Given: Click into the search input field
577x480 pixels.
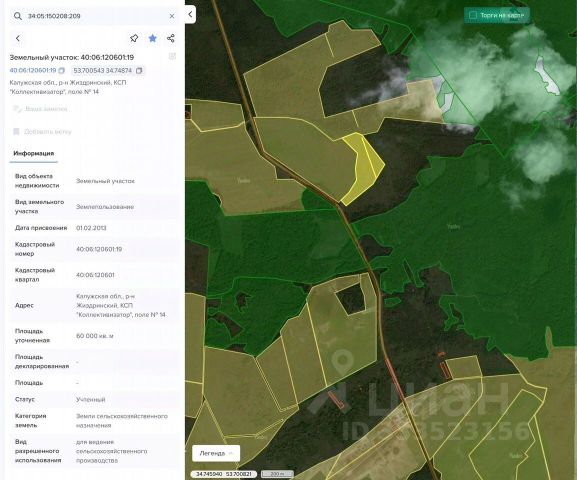Looking at the screenshot, I should pyautogui.click(x=96, y=16).
